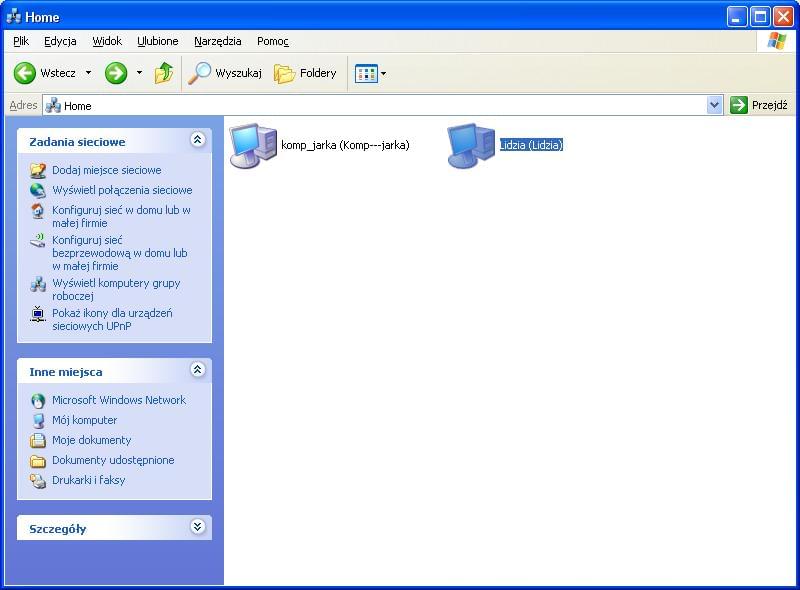Open the Edycja menu
Image resolution: width=800 pixels, height=590 pixels.
point(60,41)
